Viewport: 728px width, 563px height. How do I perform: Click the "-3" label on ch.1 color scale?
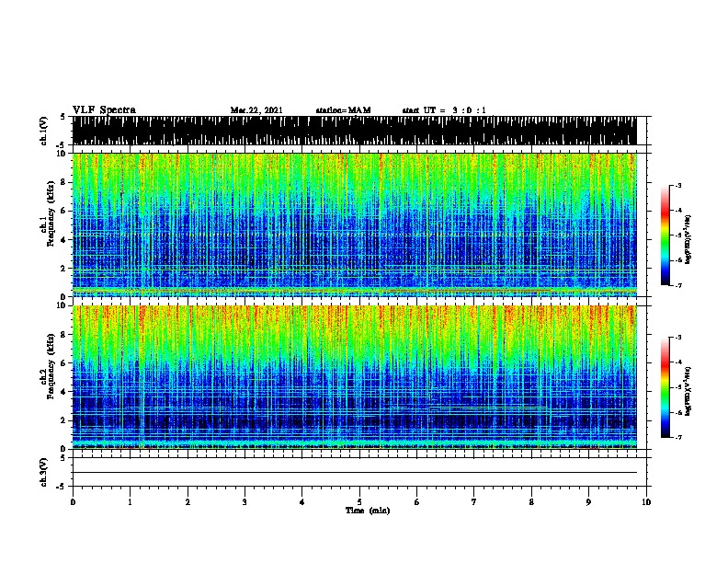tap(678, 185)
